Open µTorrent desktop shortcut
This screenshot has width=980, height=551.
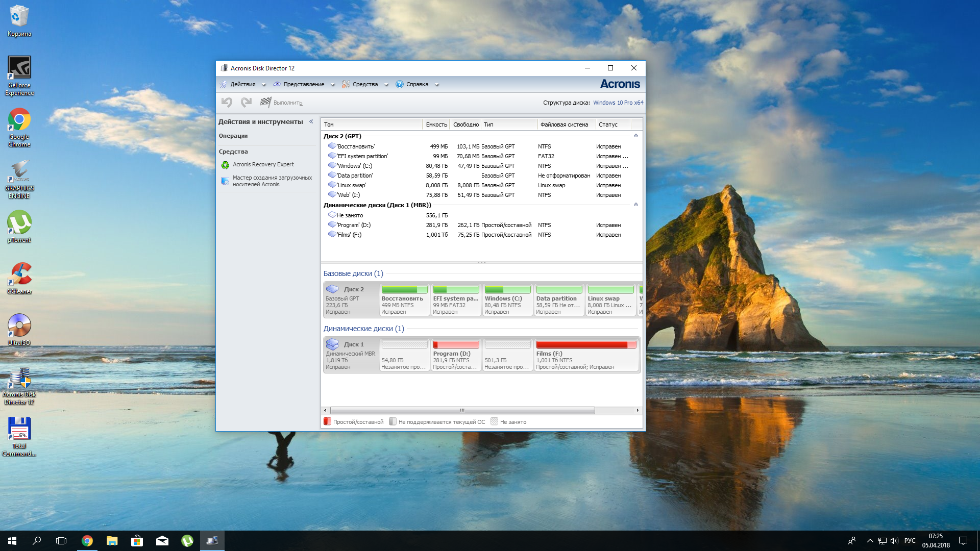(x=19, y=227)
